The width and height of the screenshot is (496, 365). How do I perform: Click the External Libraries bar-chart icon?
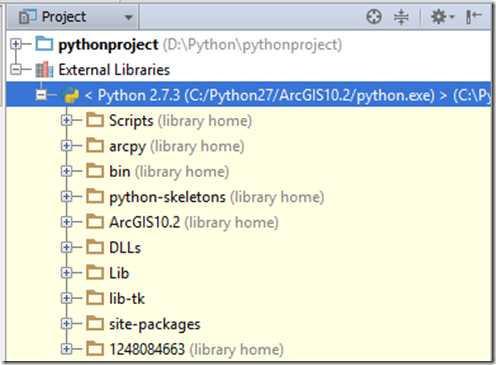tap(44, 70)
